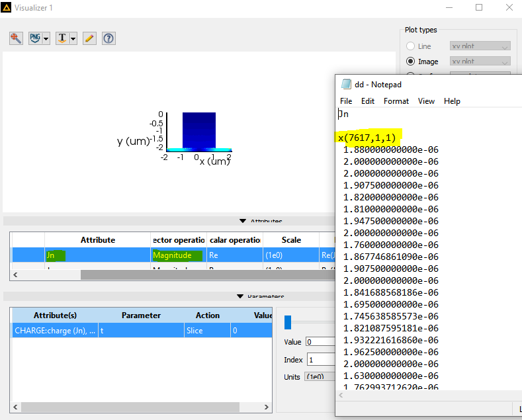Select CHARGE:charge (Jn) parameter row

[x=142, y=330]
